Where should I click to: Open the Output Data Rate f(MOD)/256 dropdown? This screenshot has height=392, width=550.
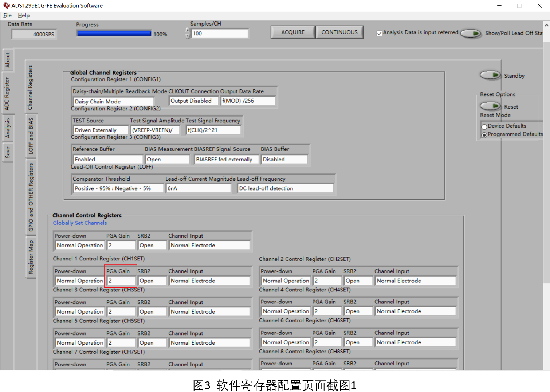click(x=248, y=101)
